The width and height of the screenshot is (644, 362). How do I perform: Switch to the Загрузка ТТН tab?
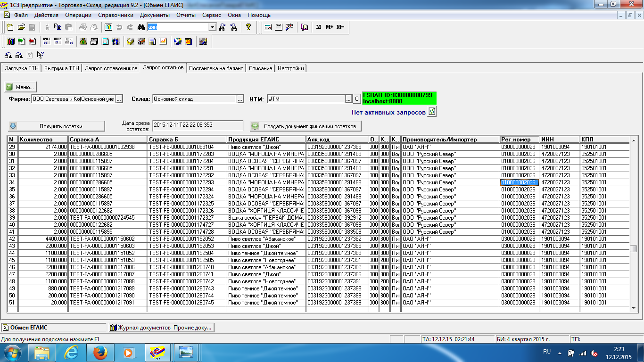pos(22,68)
